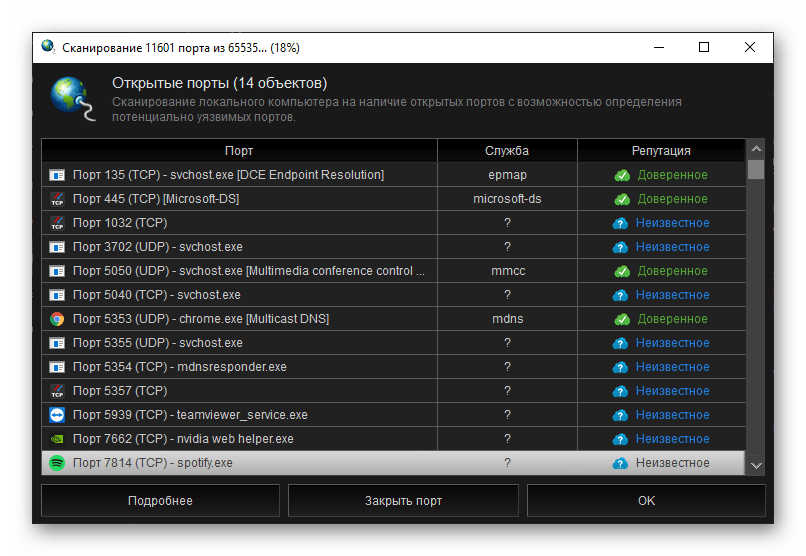The width and height of the screenshot is (806, 556).
Task: Sort by the Служба column header
Action: click(x=507, y=151)
